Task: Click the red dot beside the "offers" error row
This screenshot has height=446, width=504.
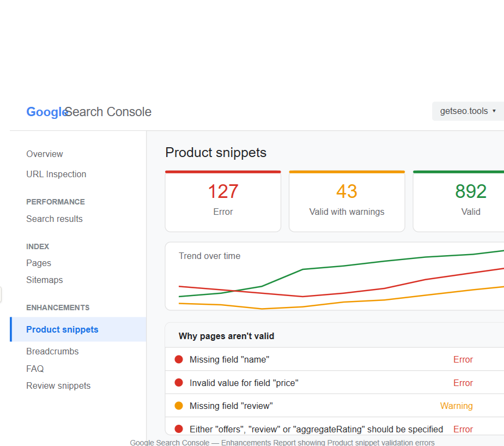Action: tap(179, 429)
